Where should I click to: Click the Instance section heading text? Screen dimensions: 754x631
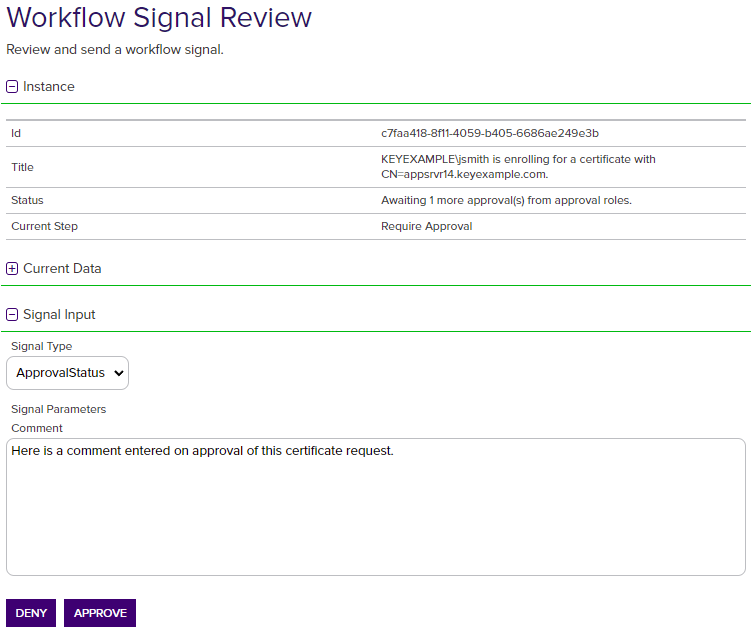(x=48, y=87)
